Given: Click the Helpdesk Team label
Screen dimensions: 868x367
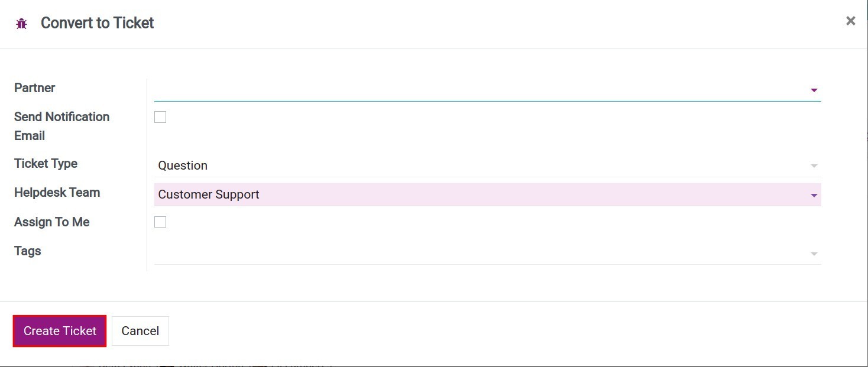Looking at the screenshot, I should pos(57,193).
